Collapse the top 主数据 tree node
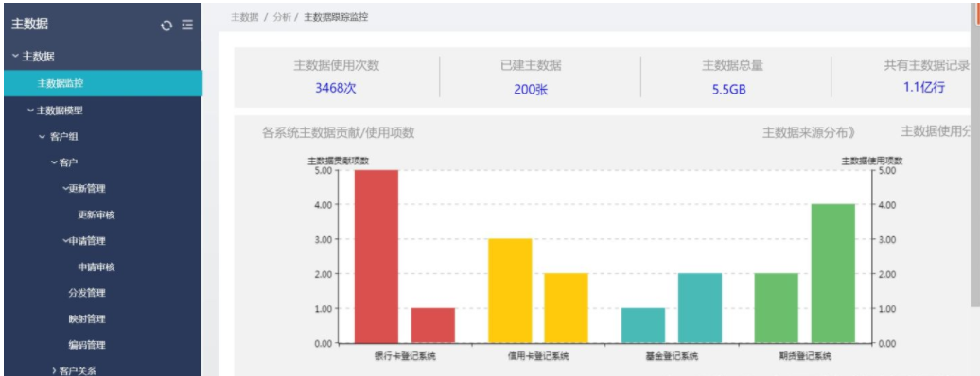This screenshot has height=376, width=980. pos(15,57)
